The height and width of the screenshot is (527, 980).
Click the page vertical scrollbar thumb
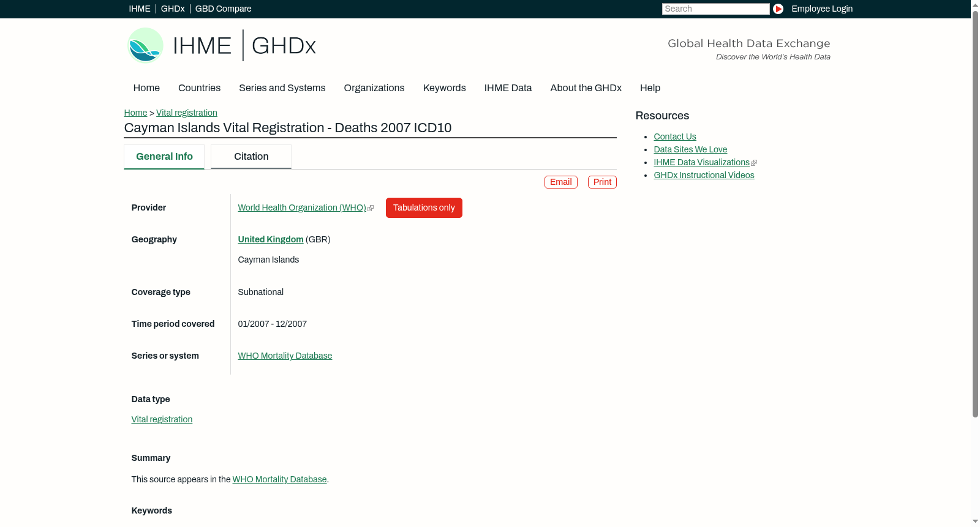(x=975, y=214)
